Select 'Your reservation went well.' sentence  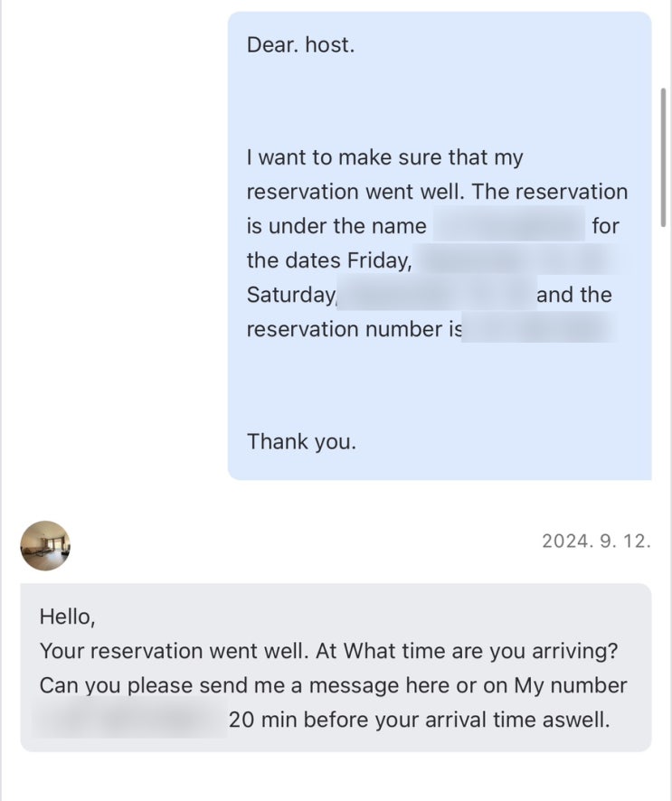tap(175, 651)
